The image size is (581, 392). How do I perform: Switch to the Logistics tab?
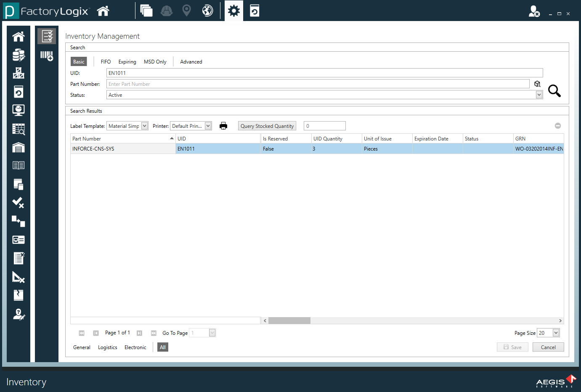(107, 347)
